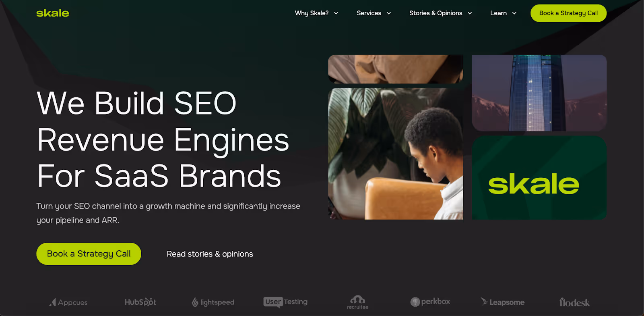Viewport: 644px width, 316px height.
Task: Click hero Book a Strategy Call button
Action: [x=89, y=254]
